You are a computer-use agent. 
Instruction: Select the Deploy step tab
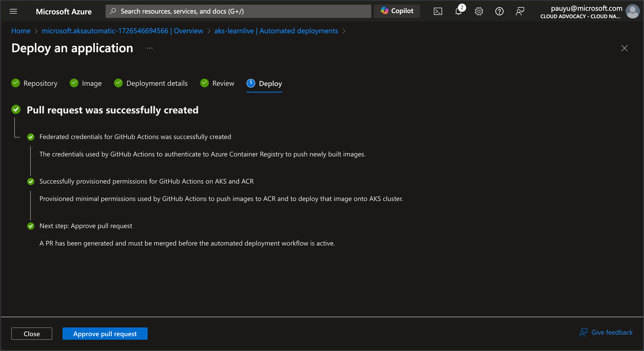coord(264,83)
